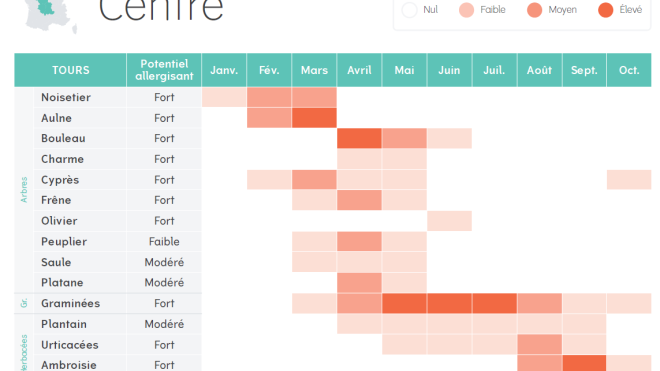Select the Faible legend circle
Viewport: 660px width, 371px height.
point(466,10)
